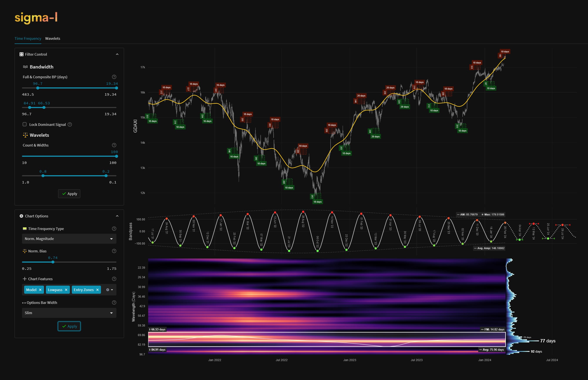Click help icon beside Full & Composite BP
Image resolution: width=588 pixels, height=380 pixels.
(114, 77)
